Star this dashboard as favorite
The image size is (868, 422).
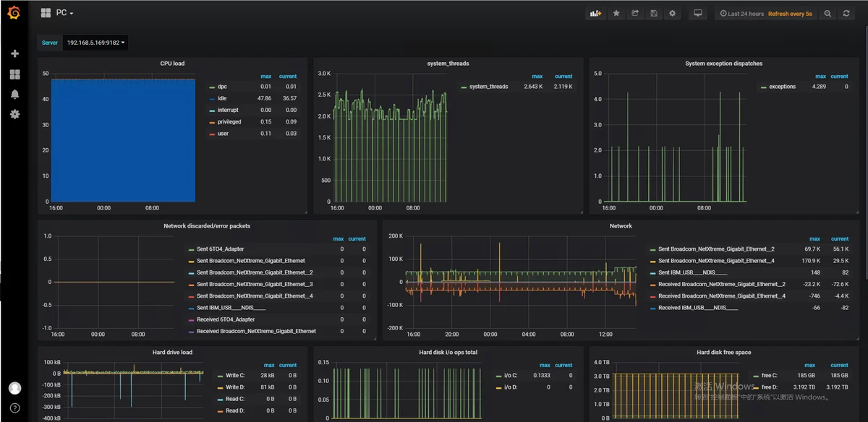tap(616, 14)
